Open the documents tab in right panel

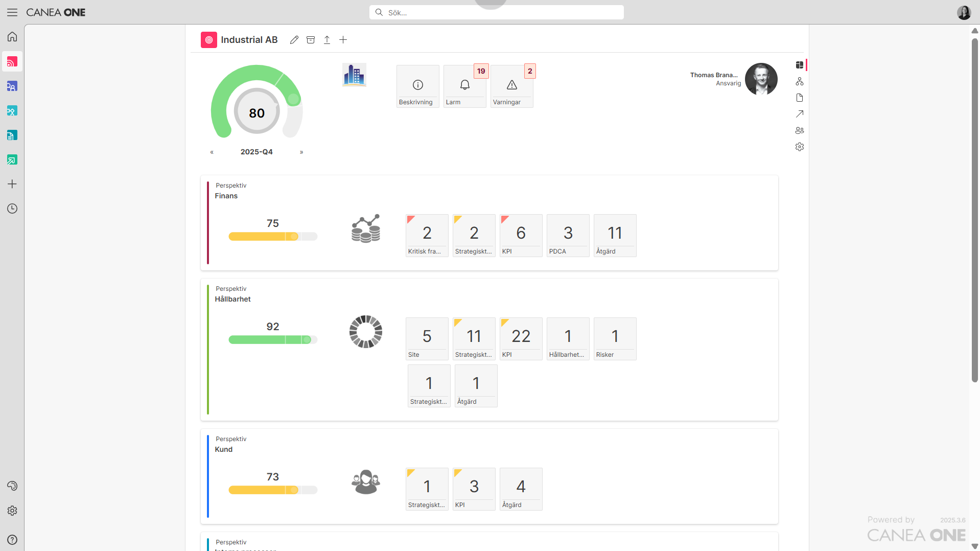[x=800, y=98]
